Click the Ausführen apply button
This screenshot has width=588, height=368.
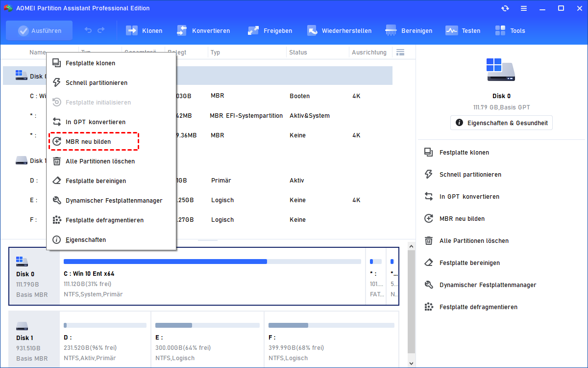[39, 30]
